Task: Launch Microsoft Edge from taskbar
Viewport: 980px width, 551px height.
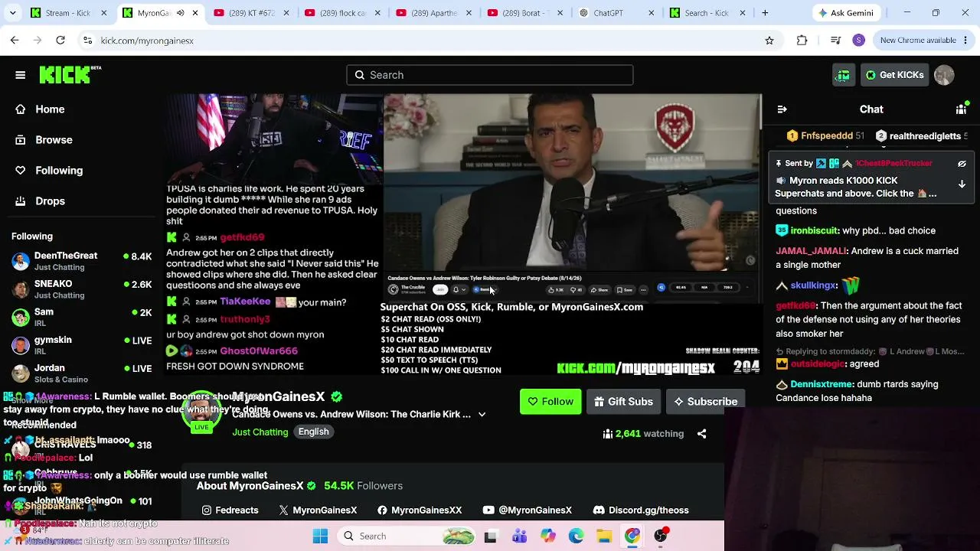Action: tap(576, 536)
